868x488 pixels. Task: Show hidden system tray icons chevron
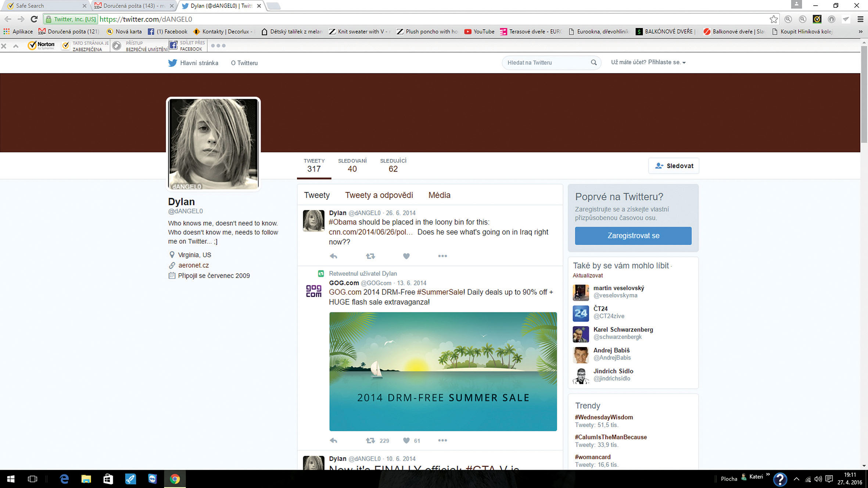(x=796, y=479)
